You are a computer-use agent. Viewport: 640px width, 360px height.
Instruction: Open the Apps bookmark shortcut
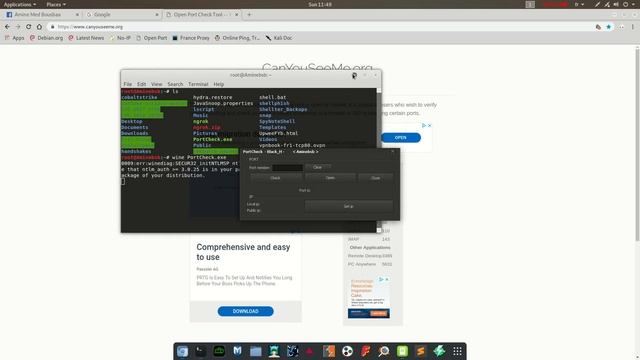coord(15,38)
